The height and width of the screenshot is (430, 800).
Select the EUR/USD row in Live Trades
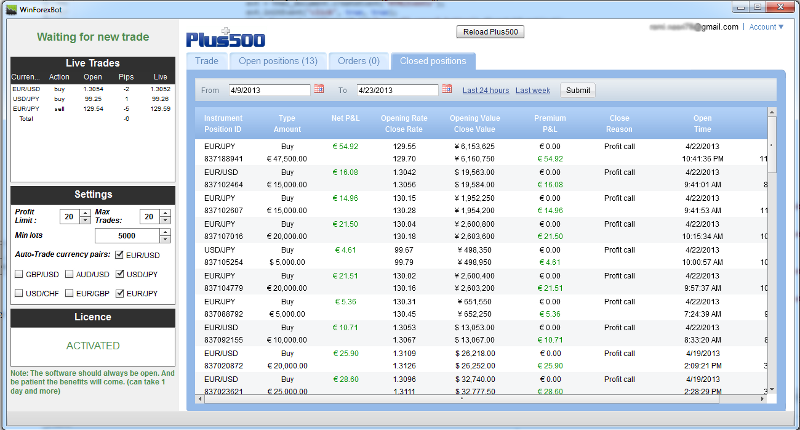[92, 89]
